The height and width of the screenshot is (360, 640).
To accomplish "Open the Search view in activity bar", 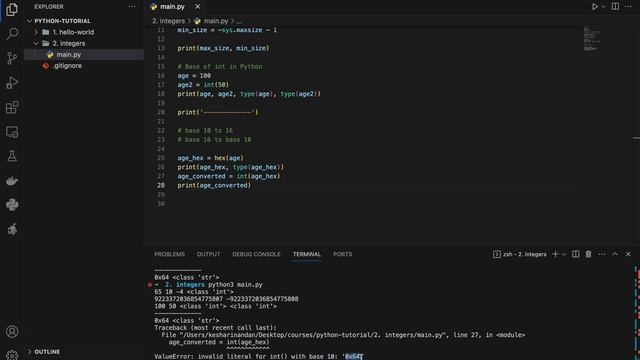I will tap(12, 33).
